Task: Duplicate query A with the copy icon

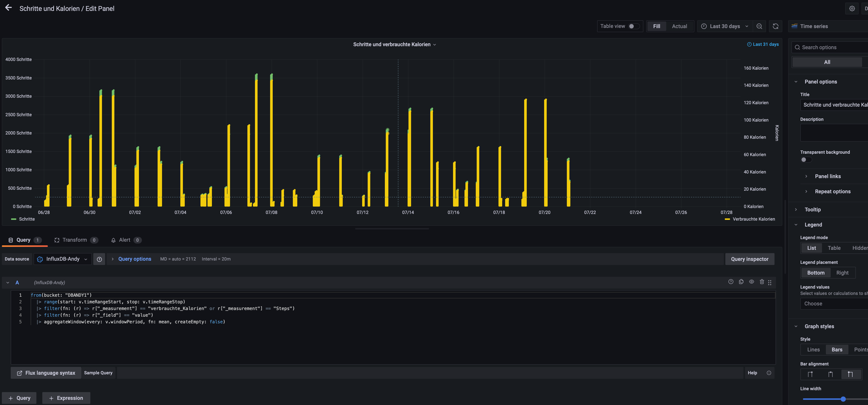Action: 741,282
